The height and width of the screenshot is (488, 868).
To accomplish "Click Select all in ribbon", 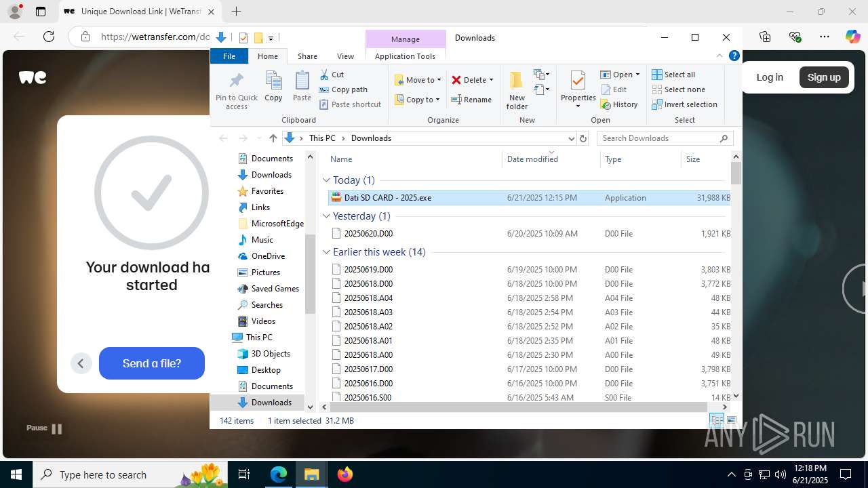I will [673, 75].
